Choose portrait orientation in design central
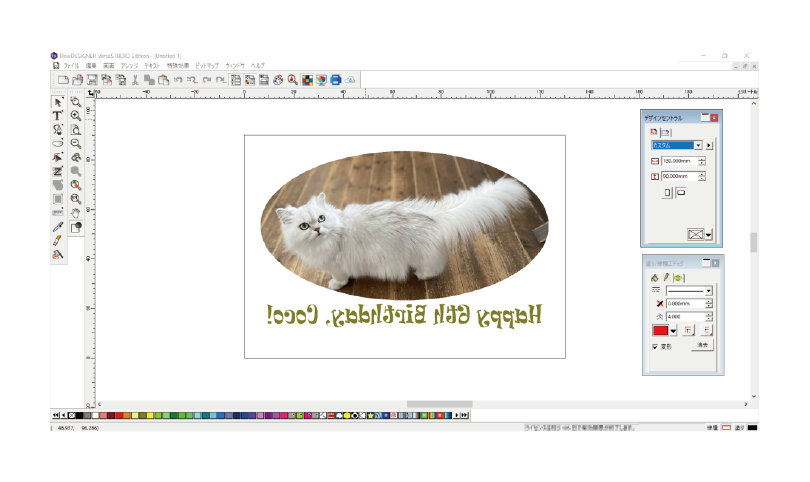Image resolution: width=810 pixels, height=482 pixels. [667, 192]
